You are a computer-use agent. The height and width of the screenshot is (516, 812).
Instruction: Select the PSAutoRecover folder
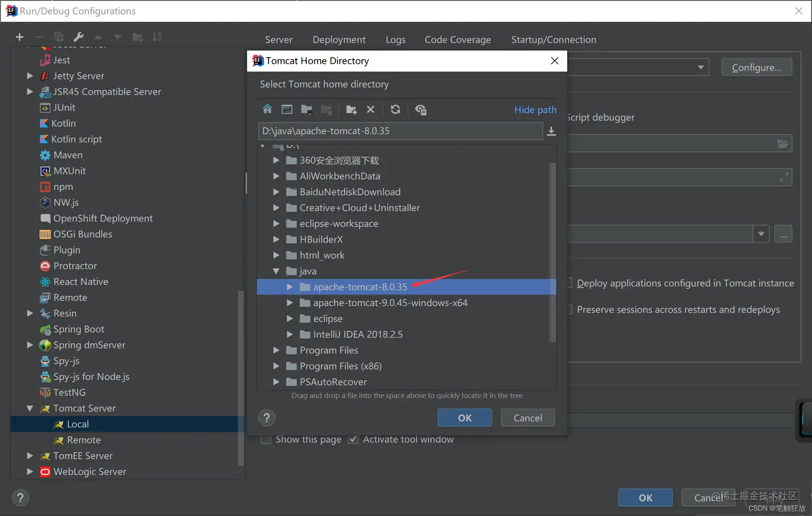pyautogui.click(x=333, y=382)
